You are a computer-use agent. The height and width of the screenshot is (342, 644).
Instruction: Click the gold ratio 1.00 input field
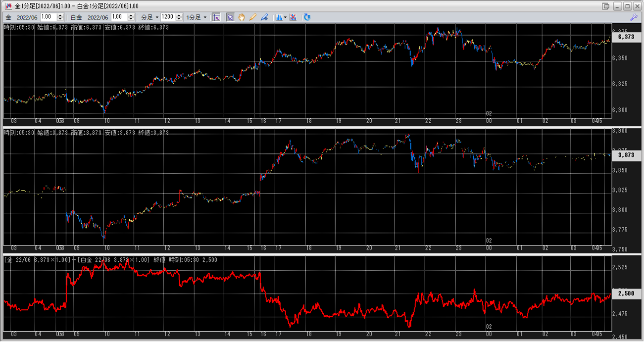tap(50, 17)
